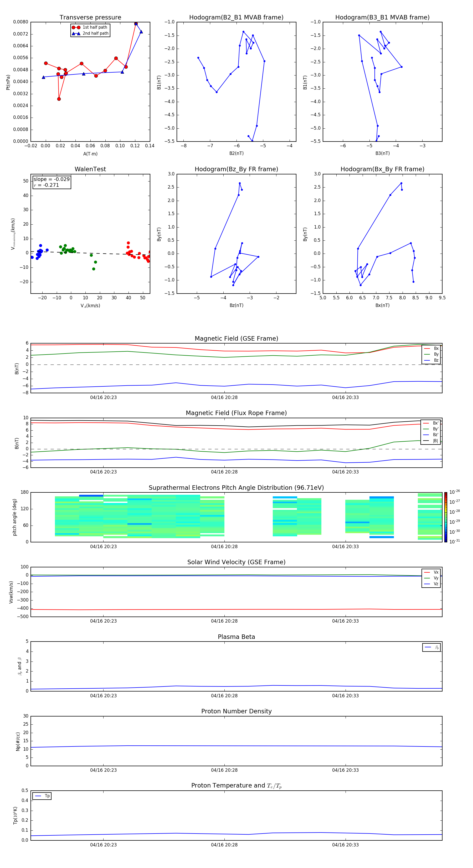Click the lowest red point in Transverse pressure
473x868 pixels.
(x=59, y=99)
